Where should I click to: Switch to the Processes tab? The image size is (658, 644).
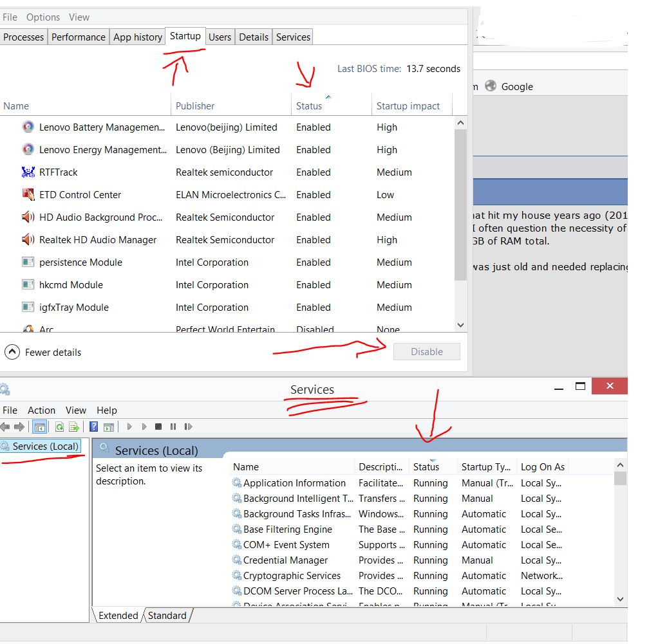(23, 37)
